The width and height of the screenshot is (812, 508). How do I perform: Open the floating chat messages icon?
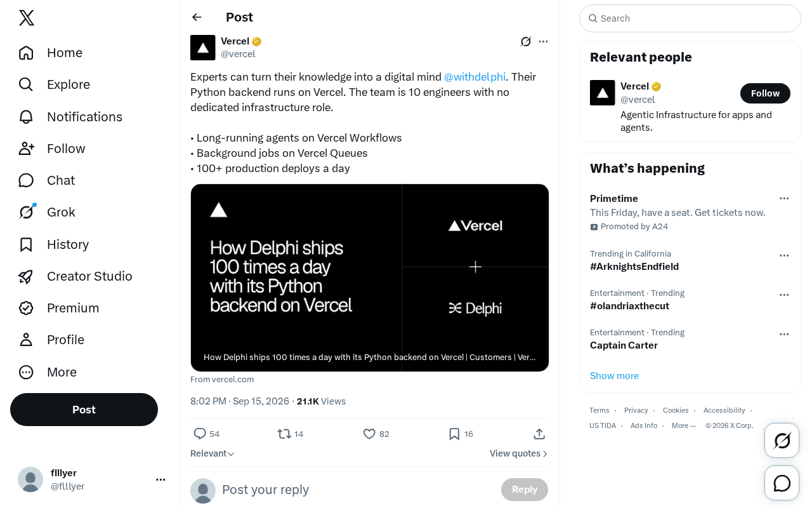(x=782, y=483)
